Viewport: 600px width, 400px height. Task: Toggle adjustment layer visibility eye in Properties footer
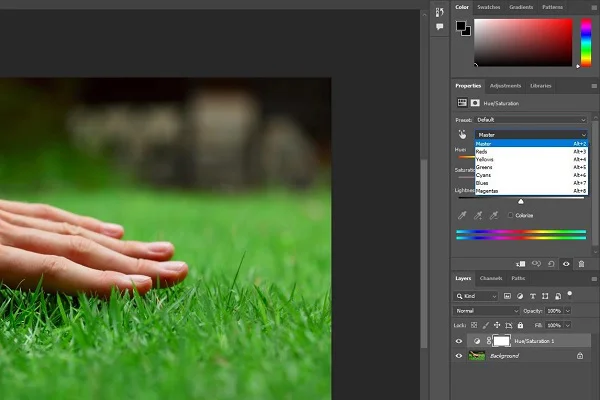click(566, 264)
